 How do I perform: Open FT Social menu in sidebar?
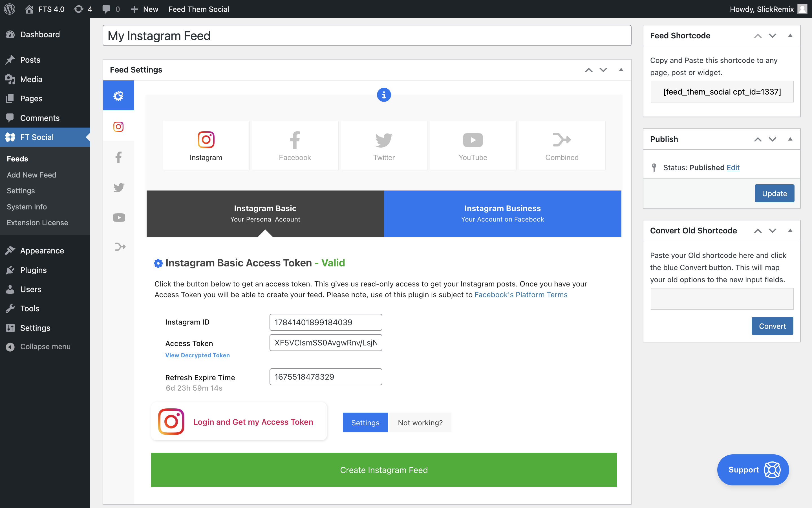pos(45,137)
